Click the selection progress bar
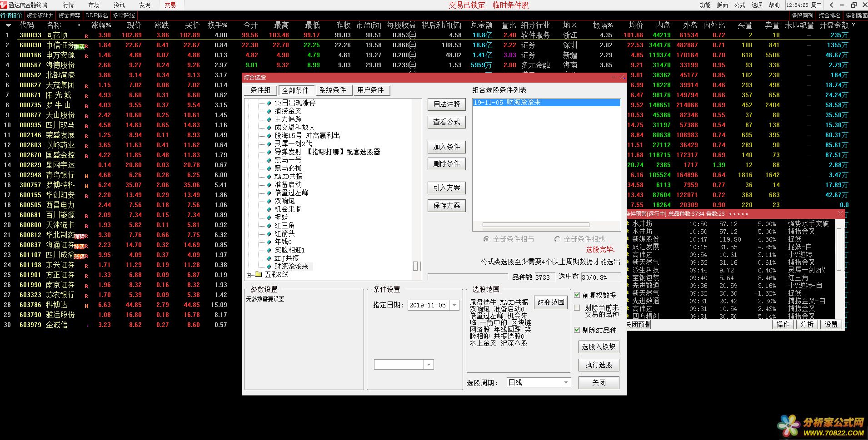Screen dimensions: 868x440 point(468,277)
